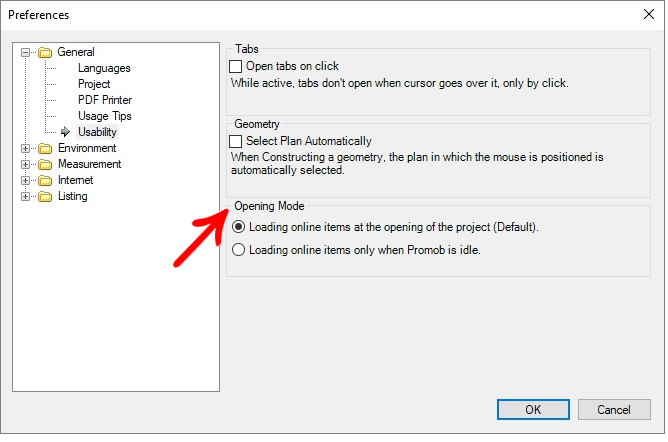This screenshot has height=442, width=668.
Task: Collapse the General tree node
Action: click(x=26, y=52)
